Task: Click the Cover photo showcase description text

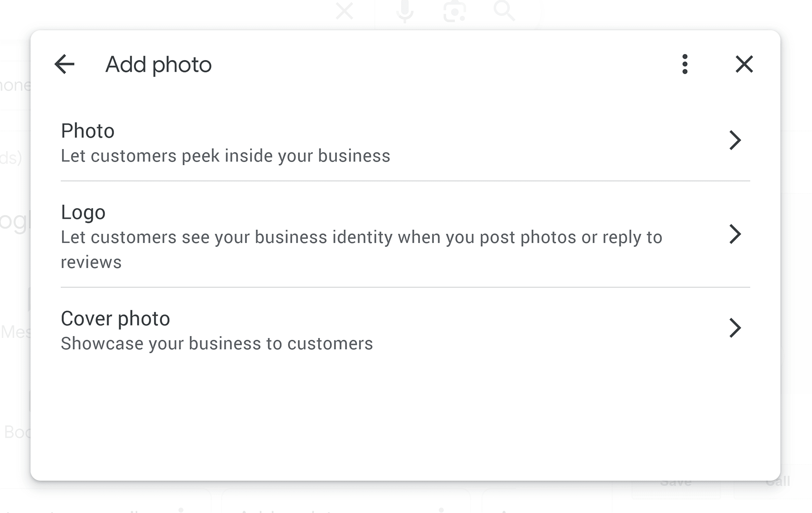Action: pos(217,344)
